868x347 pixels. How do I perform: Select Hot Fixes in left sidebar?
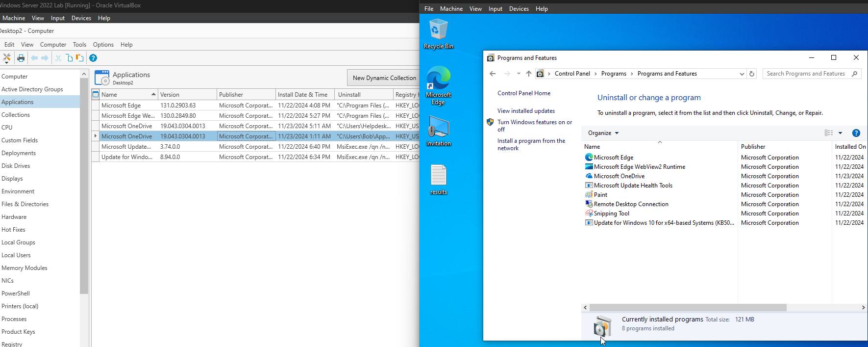13,230
